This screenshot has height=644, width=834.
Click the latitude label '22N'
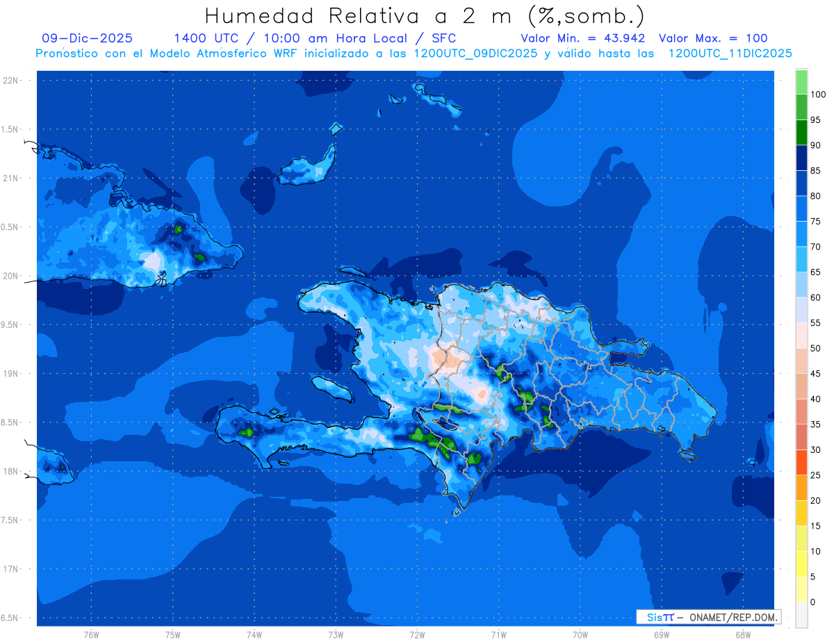pyautogui.click(x=10, y=80)
